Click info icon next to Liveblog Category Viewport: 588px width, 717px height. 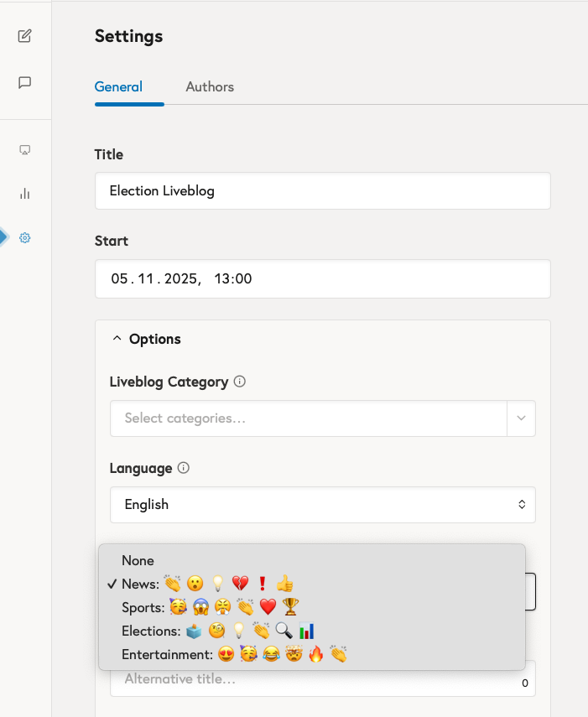(x=240, y=382)
